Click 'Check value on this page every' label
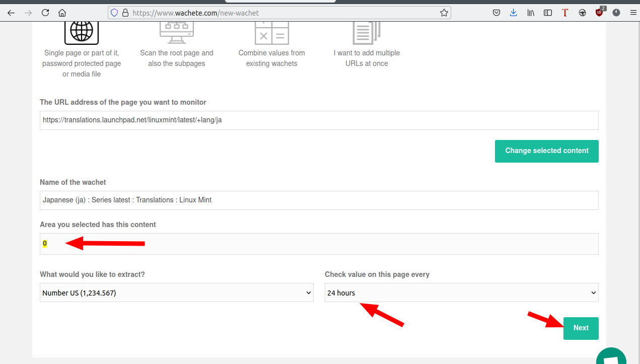The height and width of the screenshot is (364, 640). click(x=377, y=274)
